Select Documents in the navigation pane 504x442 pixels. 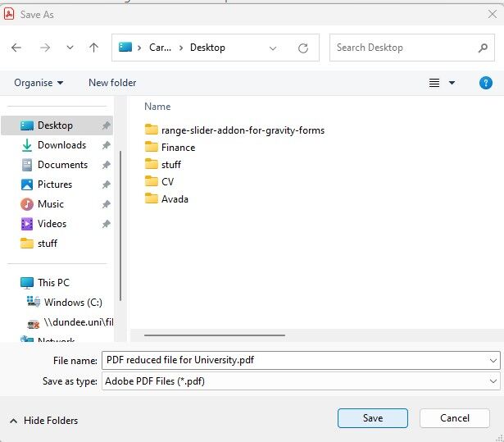click(57, 165)
